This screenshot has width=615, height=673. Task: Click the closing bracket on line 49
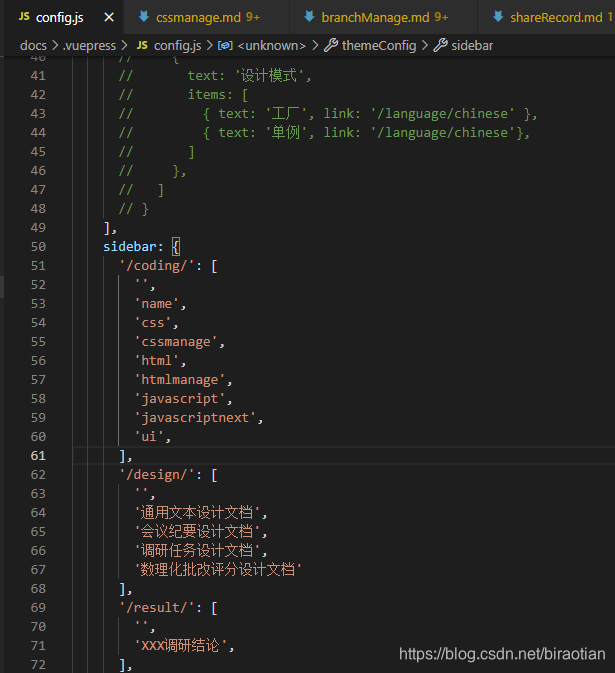(107, 228)
